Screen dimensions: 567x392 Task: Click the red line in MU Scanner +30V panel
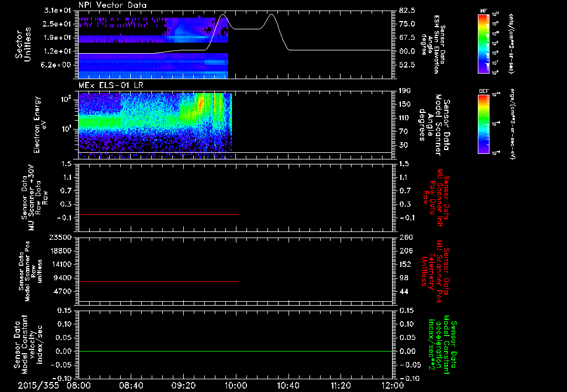159,215
